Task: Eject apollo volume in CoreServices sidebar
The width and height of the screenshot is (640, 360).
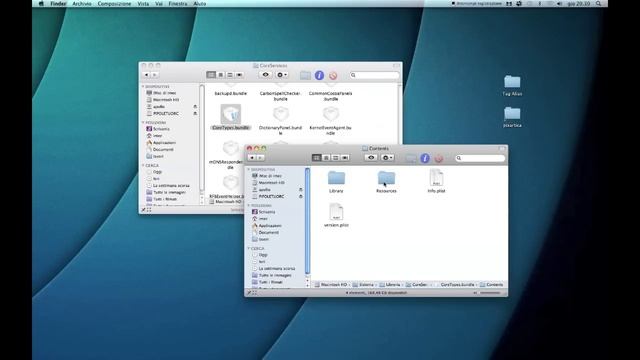Action: pyautogui.click(x=195, y=107)
